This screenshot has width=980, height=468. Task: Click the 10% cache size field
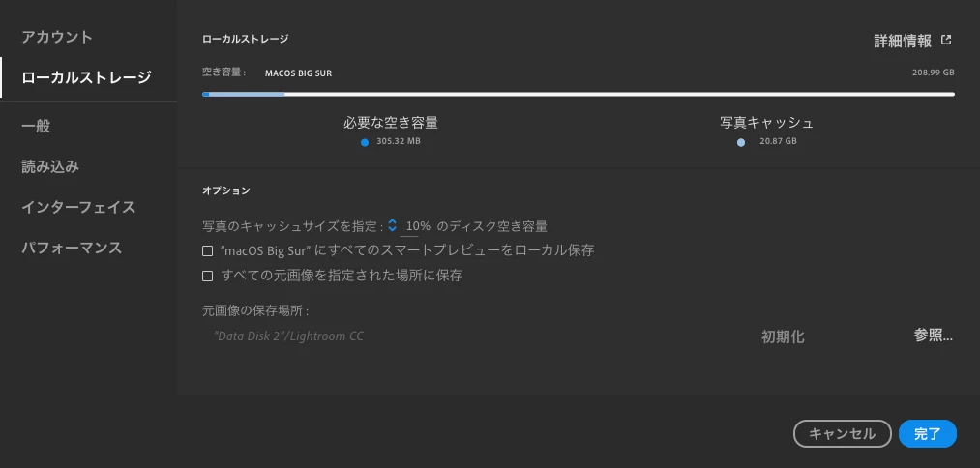pyautogui.click(x=418, y=225)
